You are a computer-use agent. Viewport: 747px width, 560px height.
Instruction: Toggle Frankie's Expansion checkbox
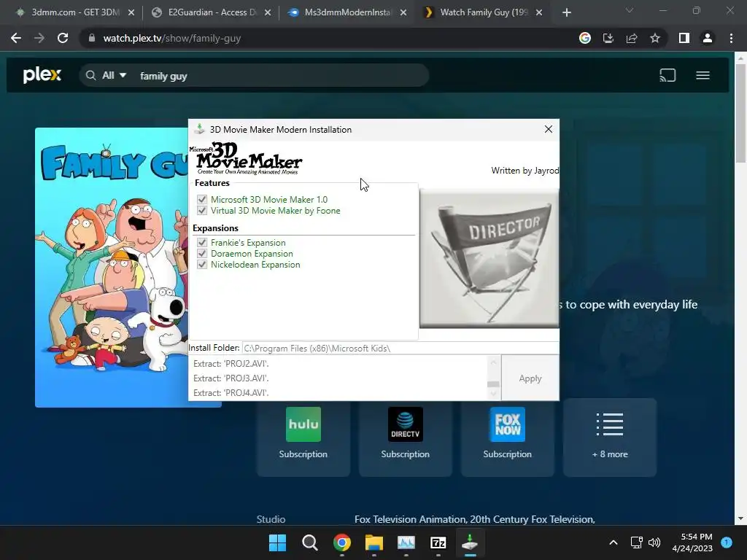tap(202, 242)
